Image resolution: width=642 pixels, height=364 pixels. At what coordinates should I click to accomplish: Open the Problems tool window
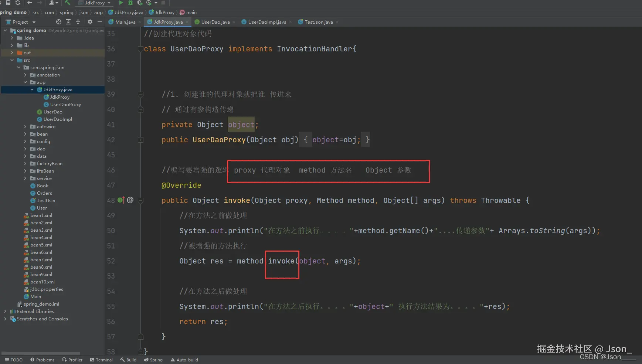pos(43,360)
